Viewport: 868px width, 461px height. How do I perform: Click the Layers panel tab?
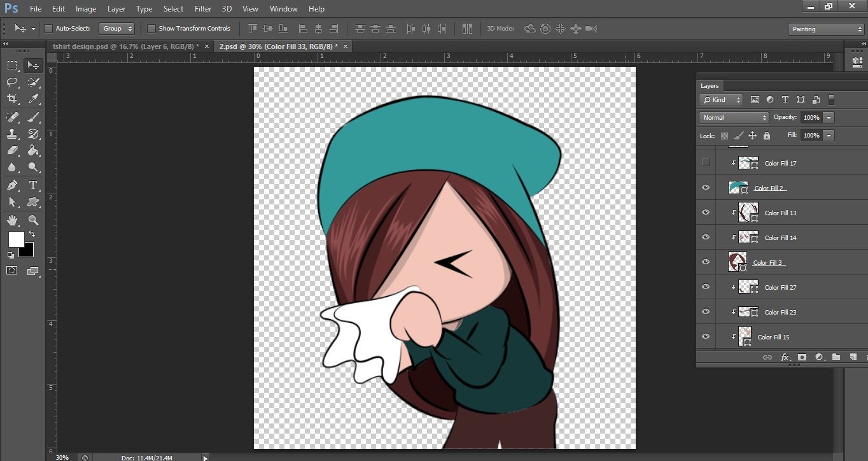[710, 86]
